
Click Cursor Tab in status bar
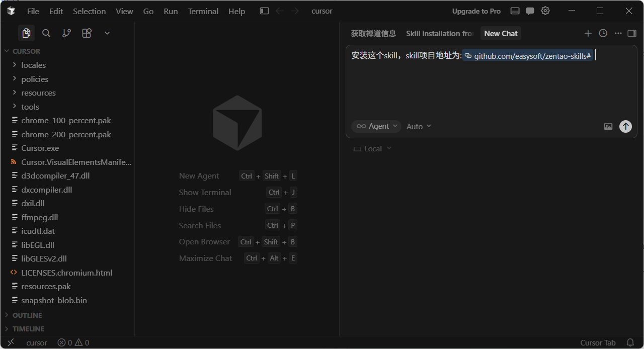pyautogui.click(x=598, y=342)
